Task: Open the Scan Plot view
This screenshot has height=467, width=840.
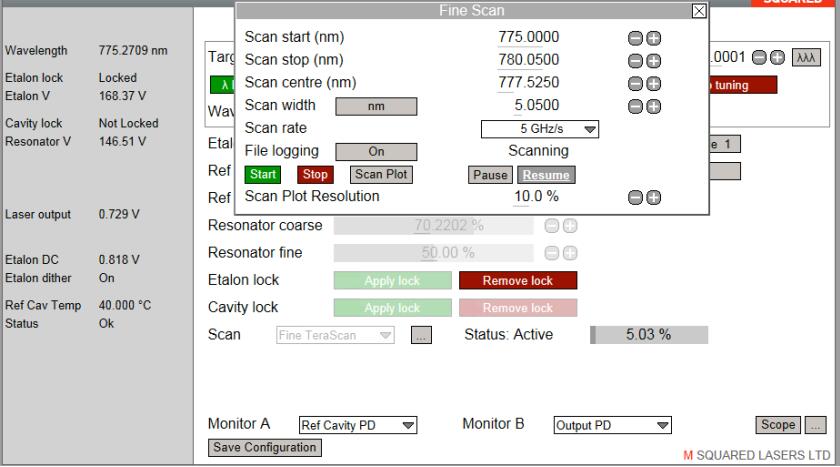Action: point(380,175)
